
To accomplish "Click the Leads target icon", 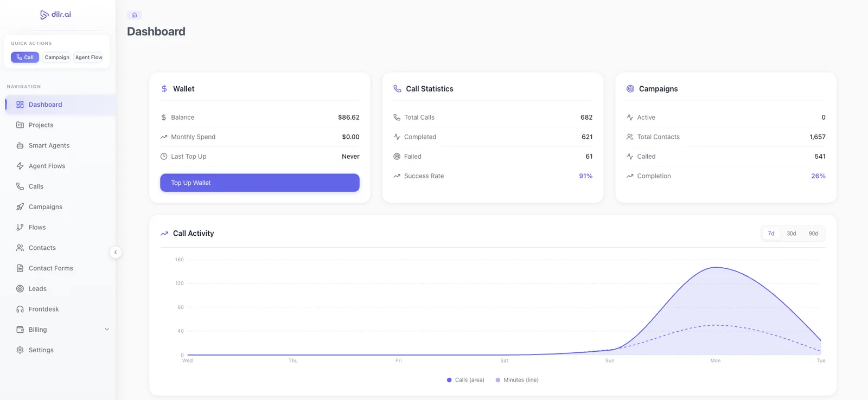I will pyautogui.click(x=20, y=289).
